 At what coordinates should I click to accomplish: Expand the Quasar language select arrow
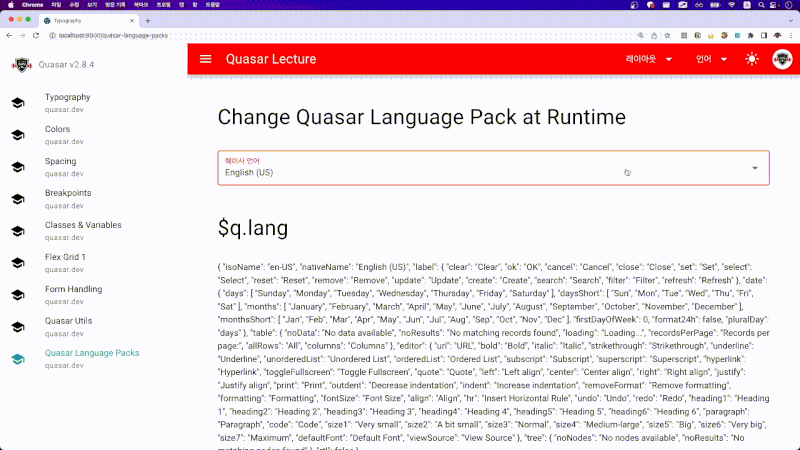click(x=755, y=168)
